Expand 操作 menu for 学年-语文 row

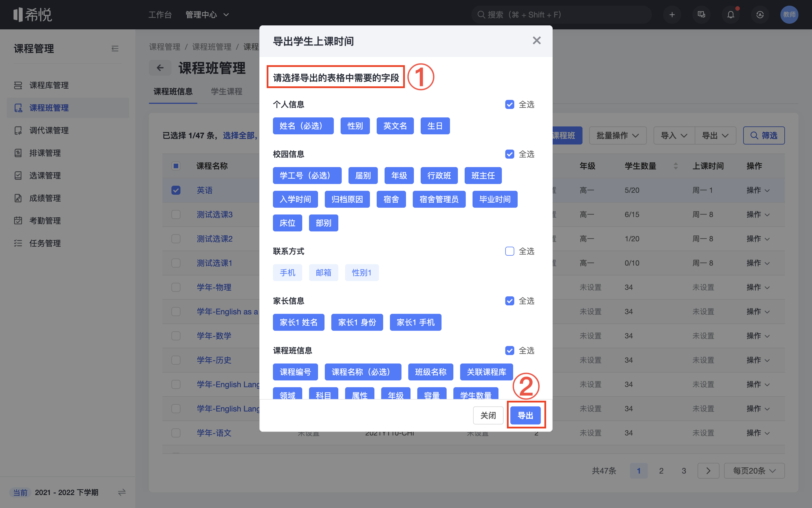pos(758,433)
